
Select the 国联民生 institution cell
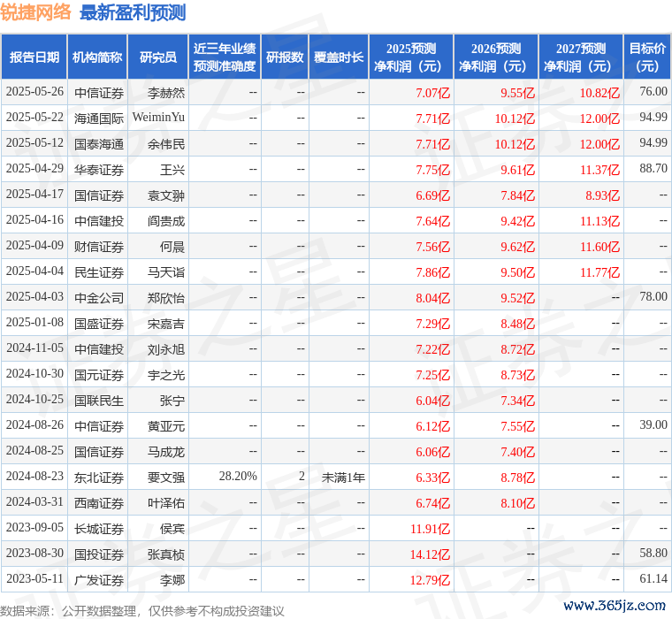[x=99, y=401]
